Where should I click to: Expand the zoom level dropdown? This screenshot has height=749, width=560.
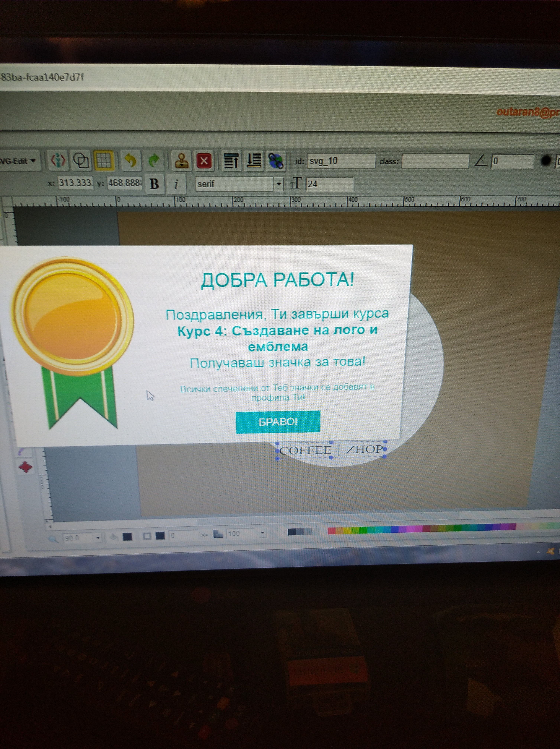[x=98, y=537]
